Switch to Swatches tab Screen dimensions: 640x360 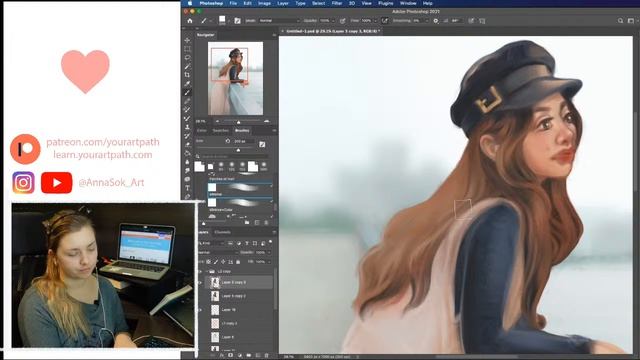(x=220, y=131)
